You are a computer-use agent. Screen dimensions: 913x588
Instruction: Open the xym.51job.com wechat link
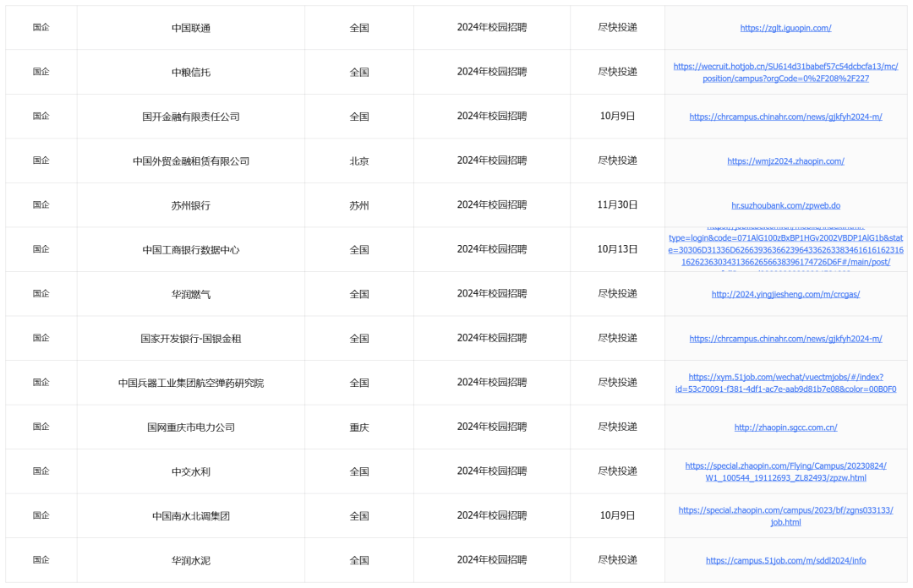click(x=785, y=383)
